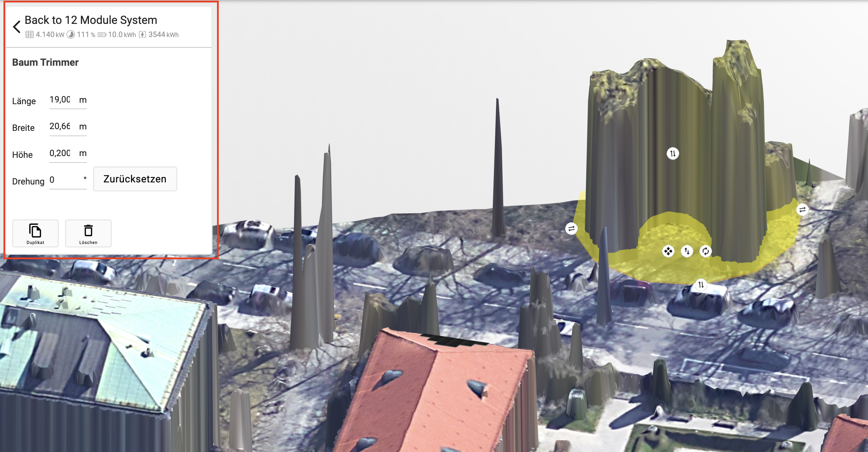Click the 4.140 kW system power value

50,35
